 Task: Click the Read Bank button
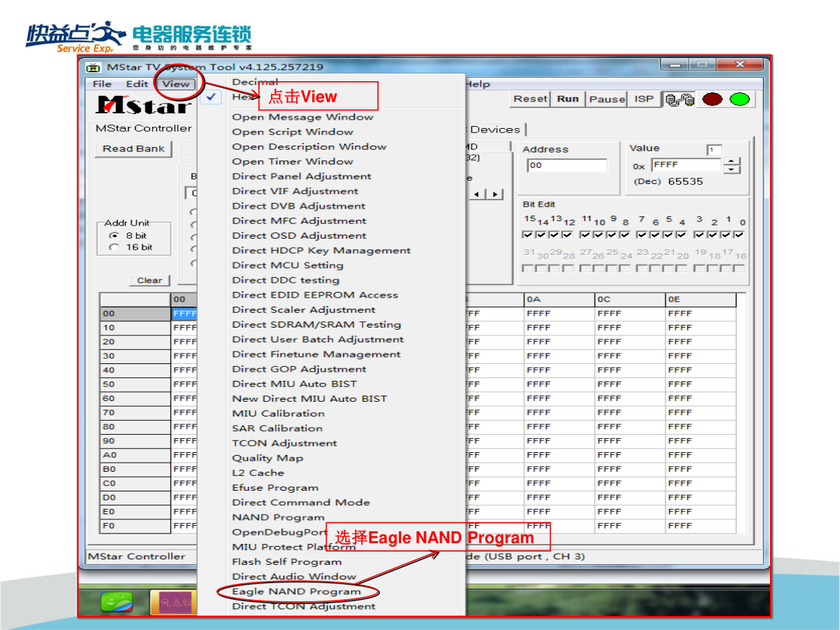point(134,148)
